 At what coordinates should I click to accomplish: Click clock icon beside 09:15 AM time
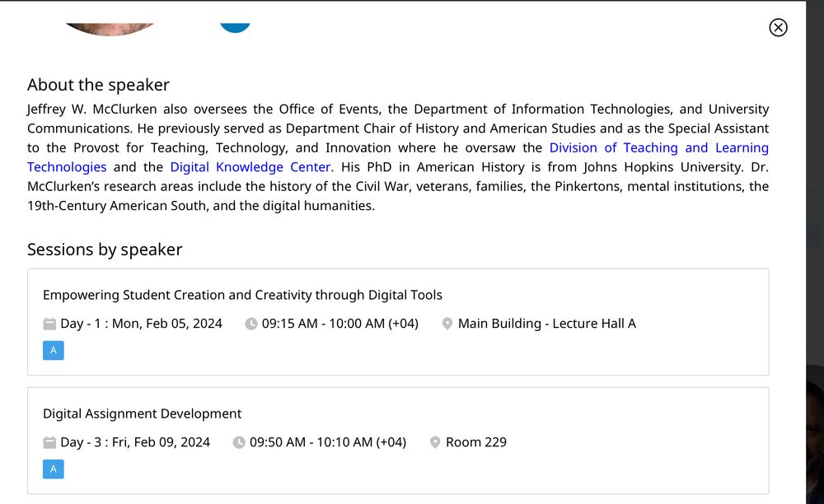[x=251, y=324]
